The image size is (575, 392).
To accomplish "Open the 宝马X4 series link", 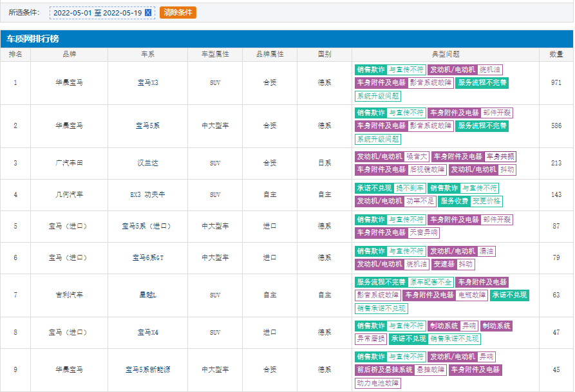I will pos(148,332).
